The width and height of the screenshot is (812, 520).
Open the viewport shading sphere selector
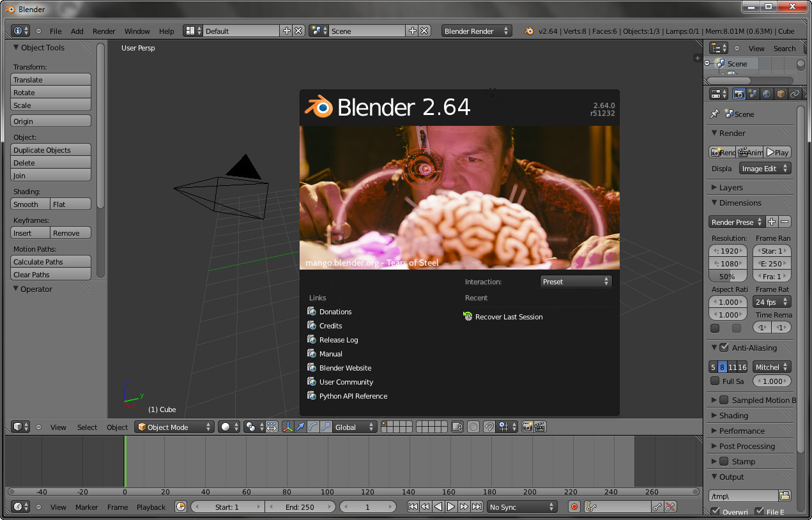tap(229, 427)
